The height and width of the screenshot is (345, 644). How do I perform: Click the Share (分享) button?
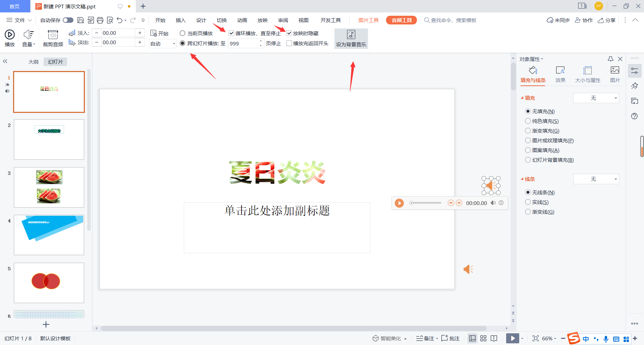click(x=607, y=20)
